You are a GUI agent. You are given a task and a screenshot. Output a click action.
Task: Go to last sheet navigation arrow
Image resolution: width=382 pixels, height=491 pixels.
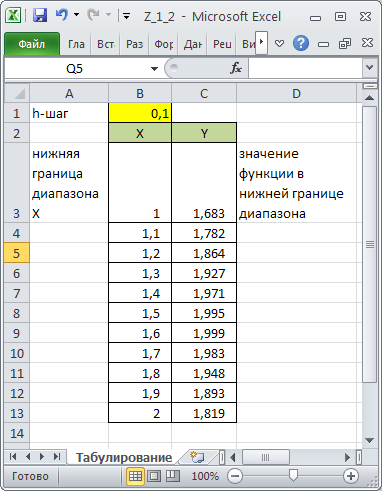point(57,456)
